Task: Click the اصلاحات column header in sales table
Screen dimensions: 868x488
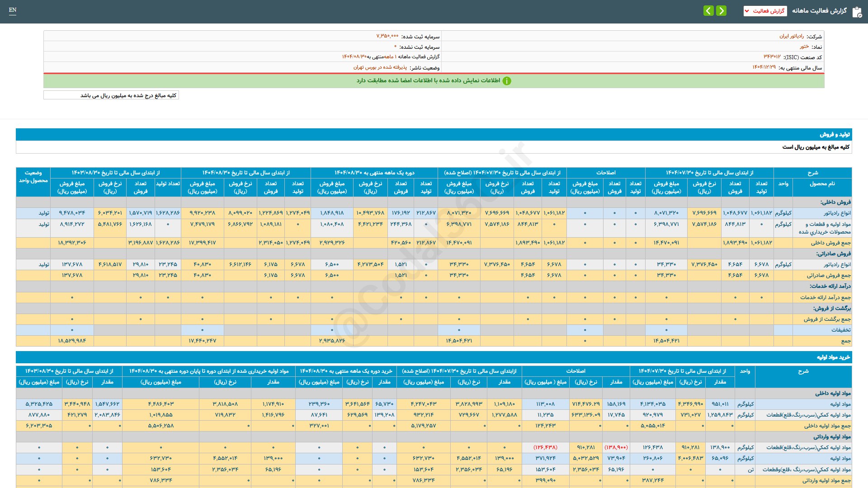Action: pyautogui.click(x=605, y=173)
